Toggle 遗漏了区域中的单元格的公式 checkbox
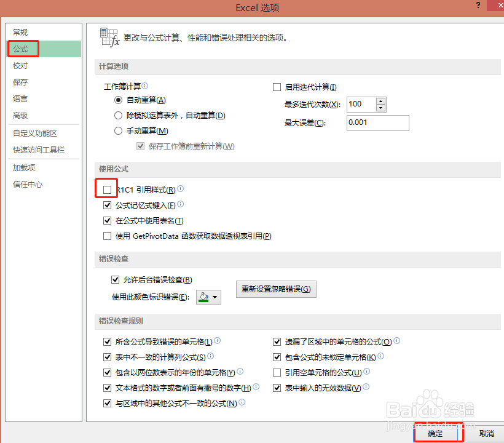 click(277, 341)
